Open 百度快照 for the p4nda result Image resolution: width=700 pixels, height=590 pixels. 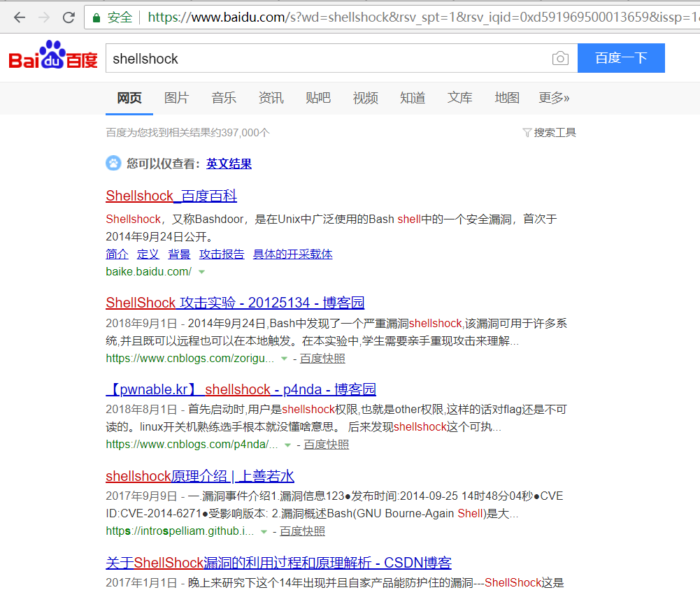(327, 445)
